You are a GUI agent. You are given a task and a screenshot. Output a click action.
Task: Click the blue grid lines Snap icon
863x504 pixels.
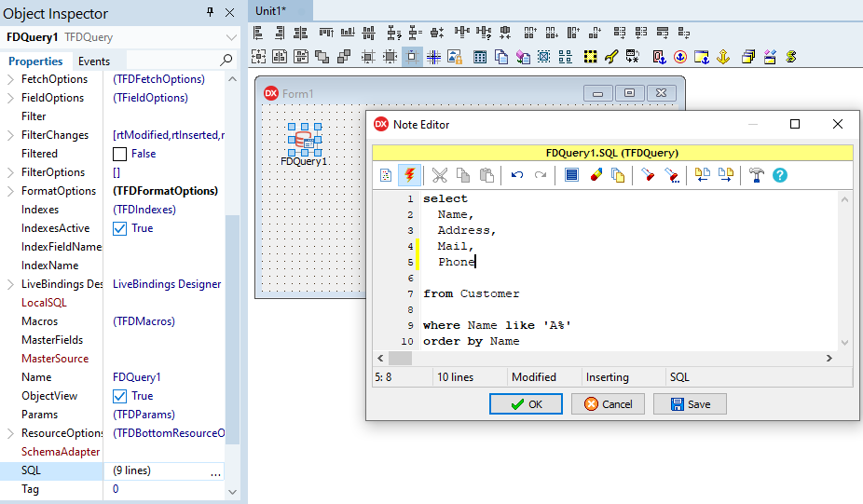(433, 57)
